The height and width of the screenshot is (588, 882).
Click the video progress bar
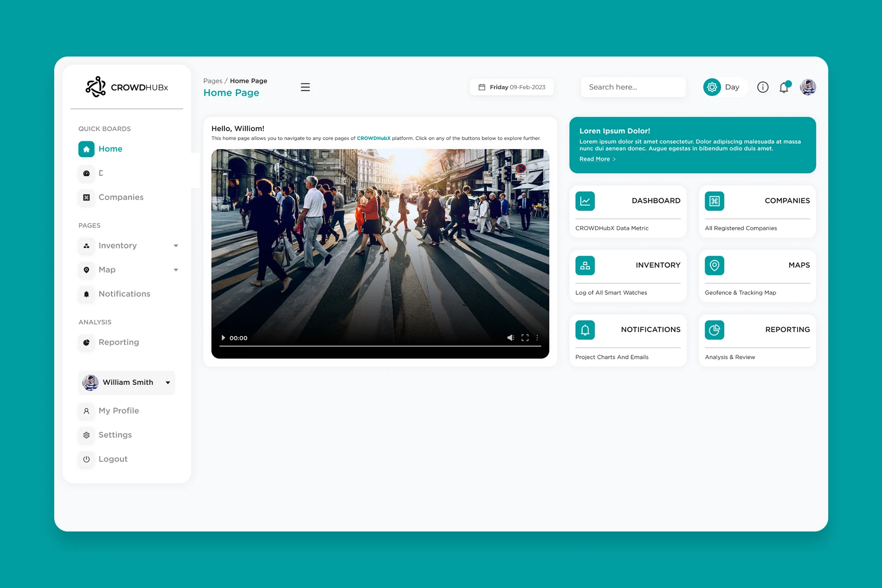380,346
